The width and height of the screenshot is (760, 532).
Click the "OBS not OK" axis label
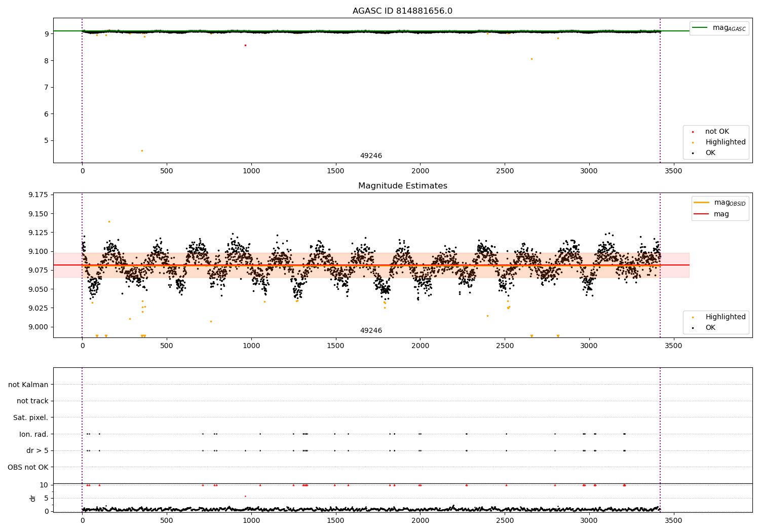[28, 467]
